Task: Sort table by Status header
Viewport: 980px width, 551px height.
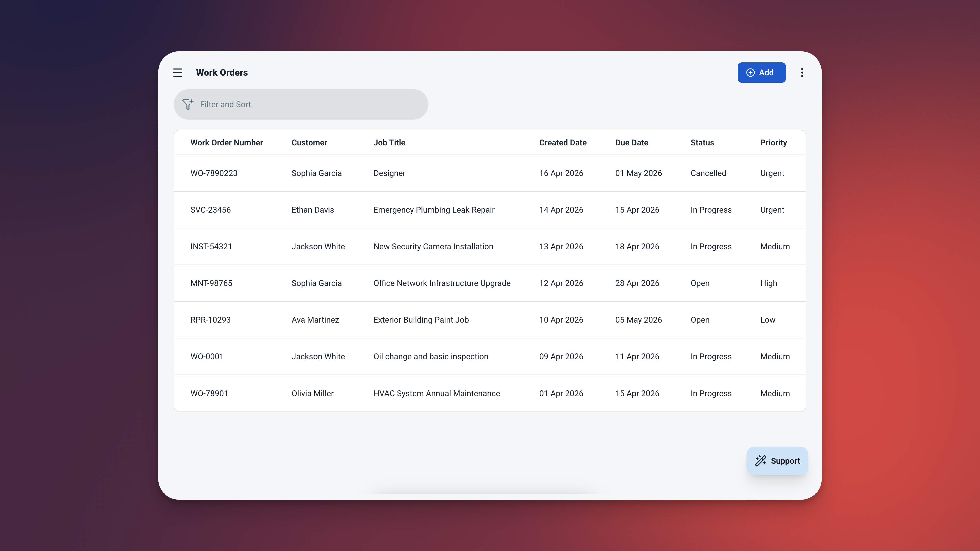Action: click(x=702, y=143)
